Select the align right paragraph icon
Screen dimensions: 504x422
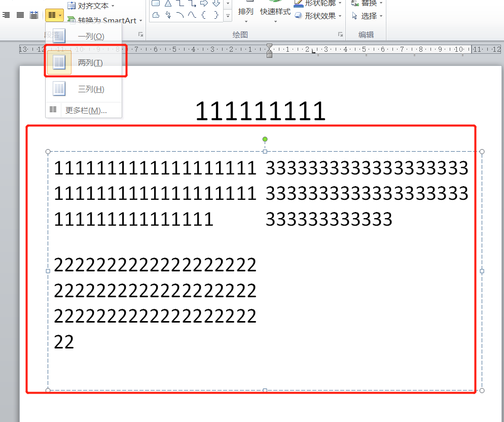[6, 15]
